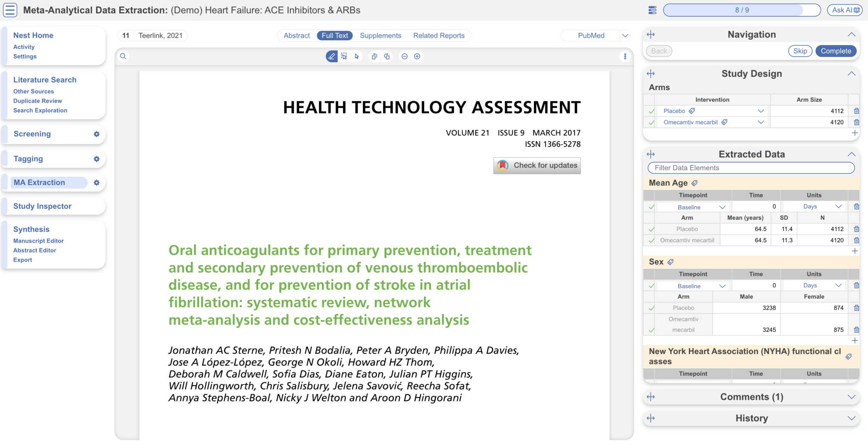Open PDF search via the magnifier icon
Viewport: 868px width, 446px height.
[x=123, y=56]
